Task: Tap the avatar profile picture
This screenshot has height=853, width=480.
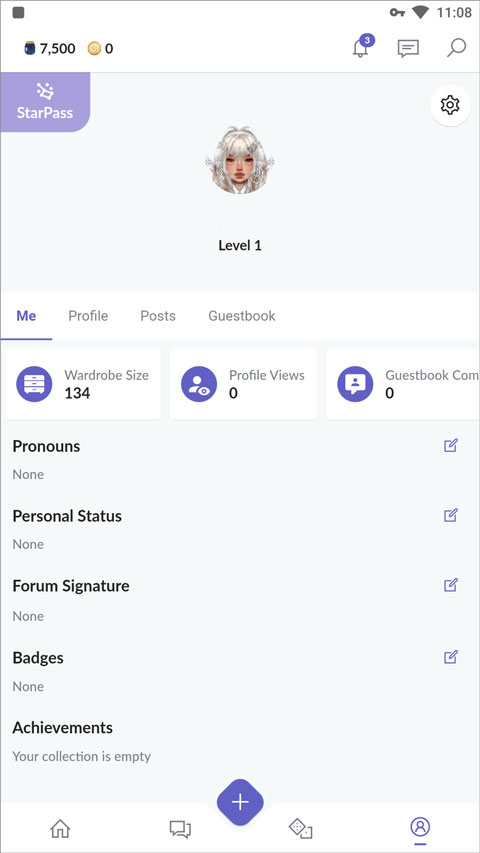Action: 240,160
